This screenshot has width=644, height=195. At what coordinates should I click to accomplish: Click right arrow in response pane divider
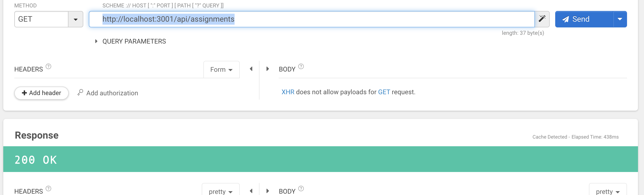[x=268, y=191]
